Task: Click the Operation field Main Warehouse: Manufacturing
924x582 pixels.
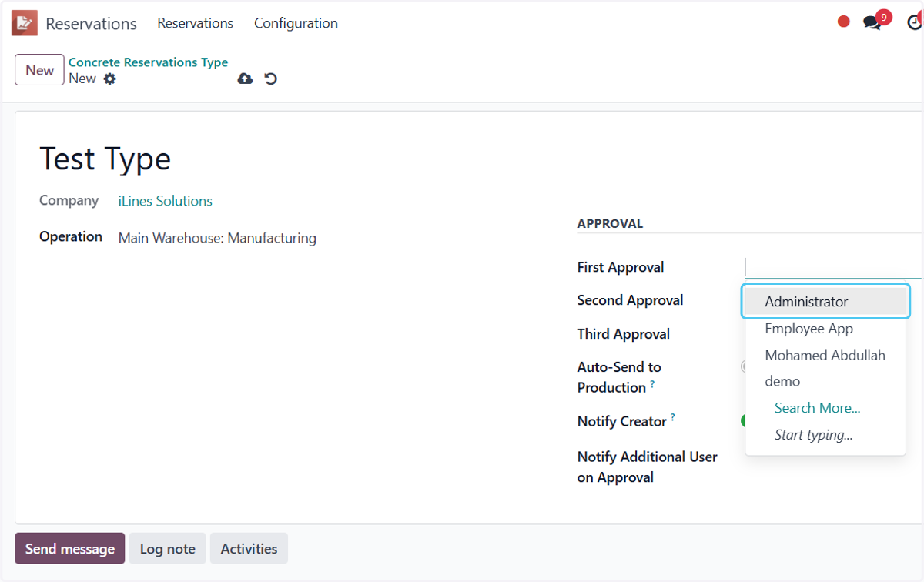Action: pyautogui.click(x=217, y=238)
